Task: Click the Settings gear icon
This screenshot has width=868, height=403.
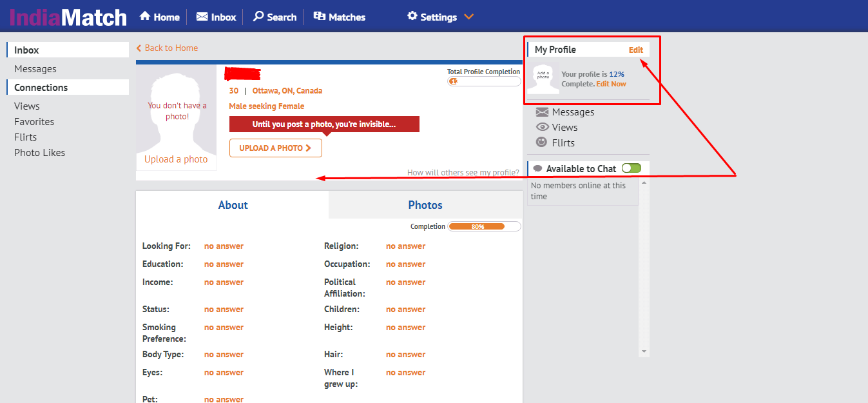Action: tap(412, 16)
